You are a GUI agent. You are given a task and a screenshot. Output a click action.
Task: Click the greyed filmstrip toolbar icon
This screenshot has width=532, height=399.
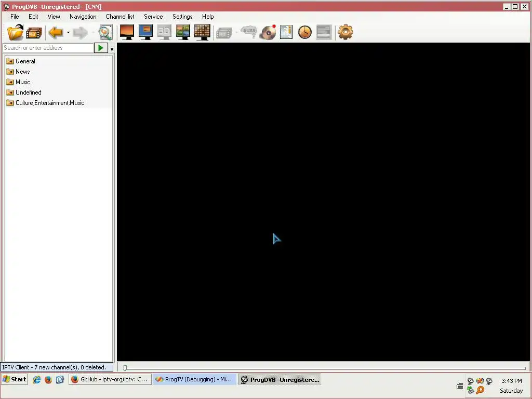tap(224, 33)
